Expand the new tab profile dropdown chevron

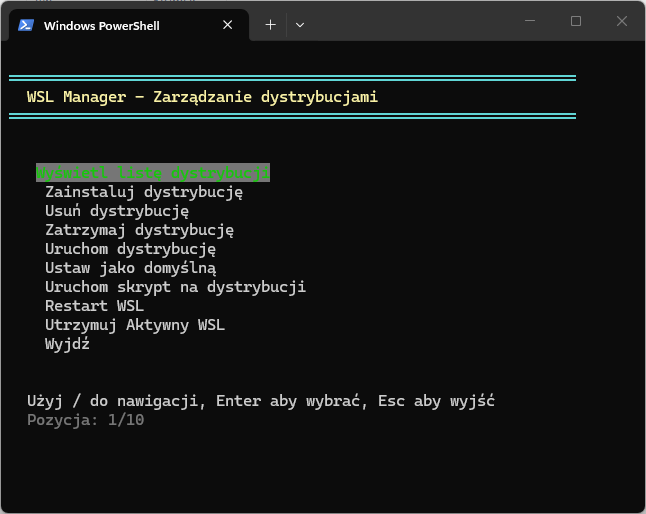(300, 24)
